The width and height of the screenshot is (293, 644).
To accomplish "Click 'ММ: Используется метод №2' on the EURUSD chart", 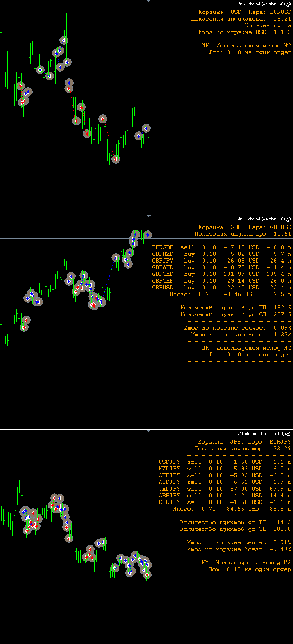I will 246,46.
